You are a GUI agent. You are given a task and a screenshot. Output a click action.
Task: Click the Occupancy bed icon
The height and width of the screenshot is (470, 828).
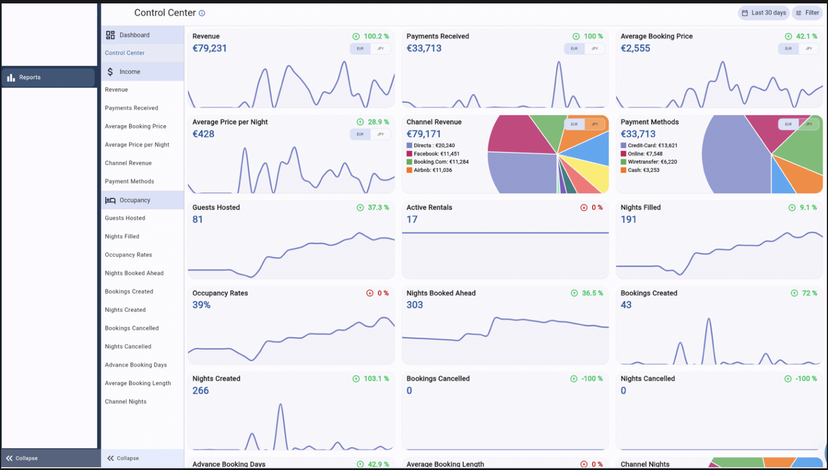[110, 200]
